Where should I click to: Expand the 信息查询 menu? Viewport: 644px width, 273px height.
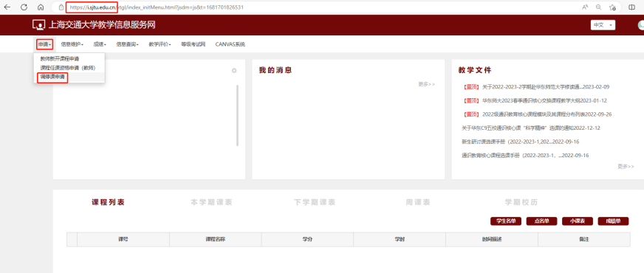127,44
